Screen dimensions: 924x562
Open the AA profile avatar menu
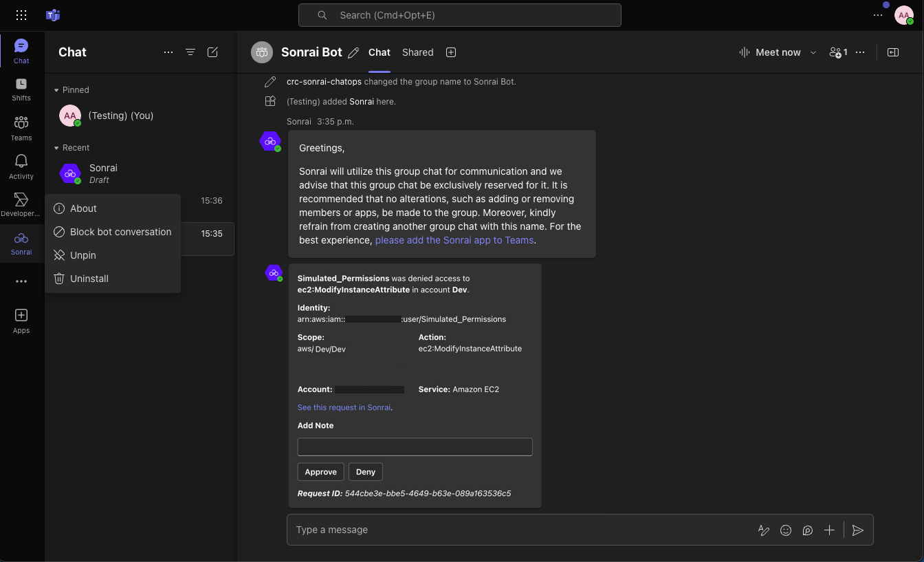pyautogui.click(x=903, y=15)
